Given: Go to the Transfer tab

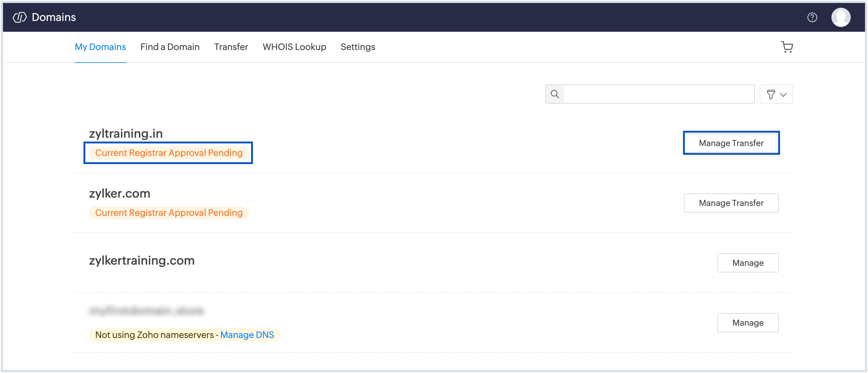Looking at the screenshot, I should click(x=231, y=47).
